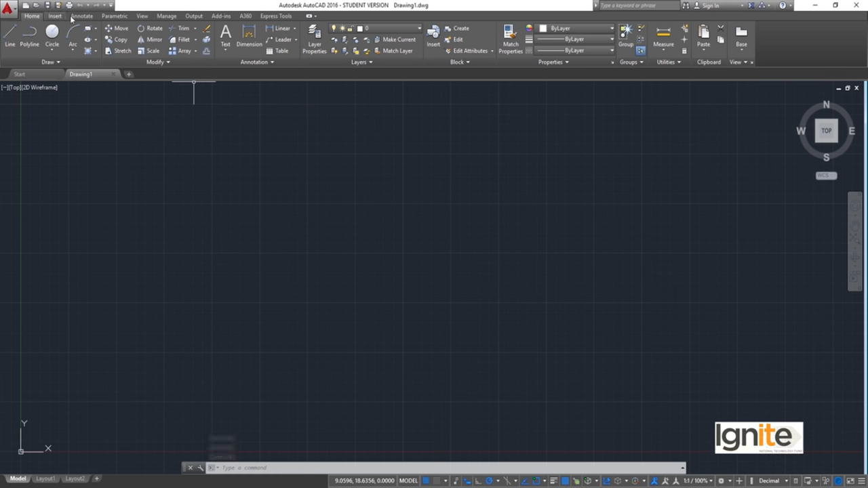Expand the Properties panel
The height and width of the screenshot is (488, 868).
click(553, 62)
